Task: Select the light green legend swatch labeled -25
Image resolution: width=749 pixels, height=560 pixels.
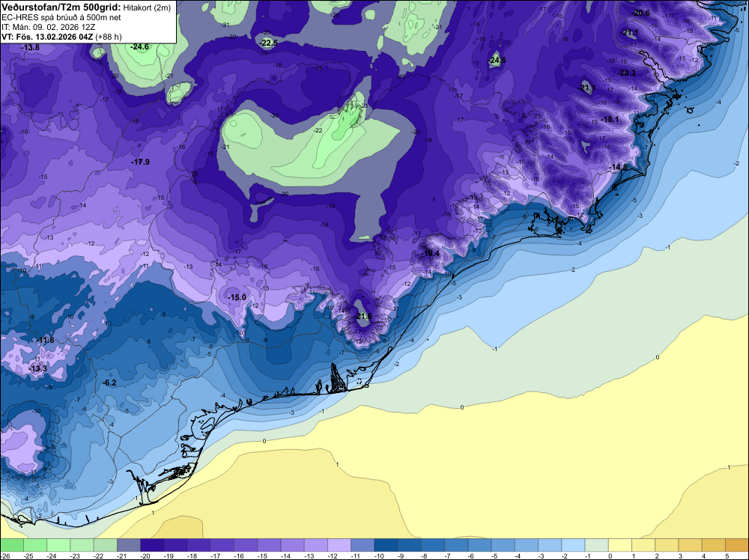Action: tap(35, 545)
